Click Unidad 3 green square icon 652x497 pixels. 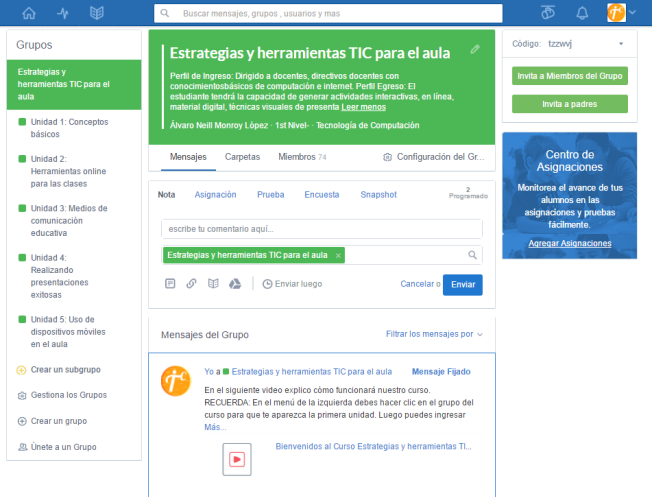(x=22, y=208)
